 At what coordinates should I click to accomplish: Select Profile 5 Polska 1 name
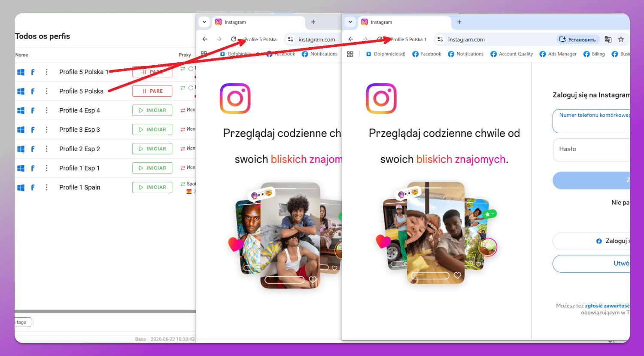[x=84, y=72]
